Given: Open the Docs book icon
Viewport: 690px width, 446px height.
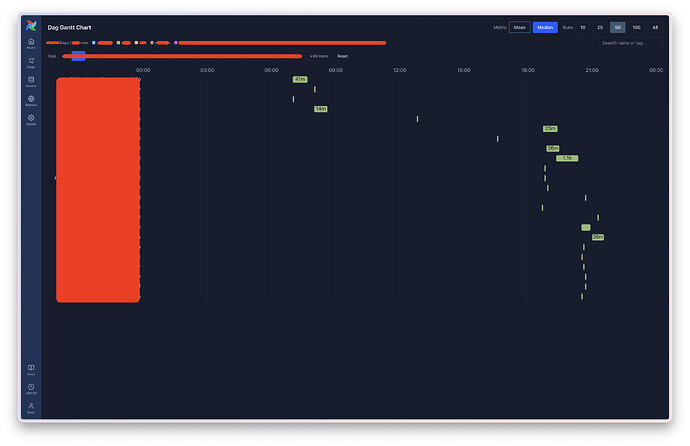Looking at the screenshot, I should pos(31,369).
